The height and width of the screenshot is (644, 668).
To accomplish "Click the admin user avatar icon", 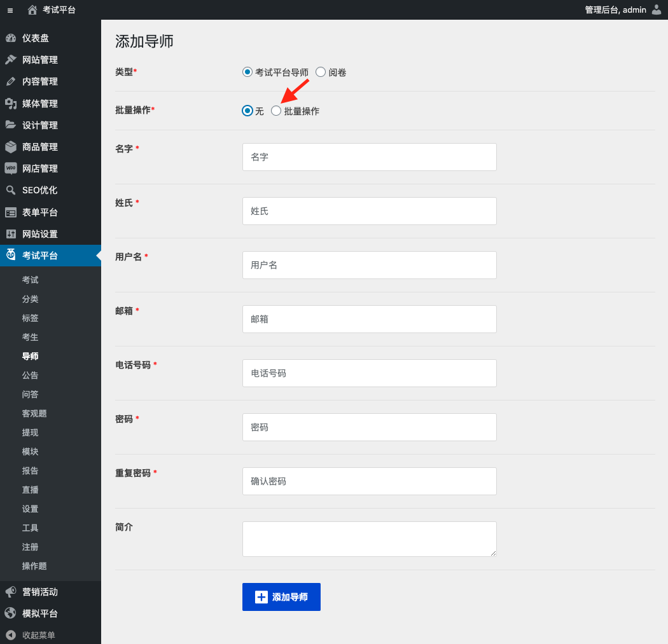I will (x=657, y=10).
